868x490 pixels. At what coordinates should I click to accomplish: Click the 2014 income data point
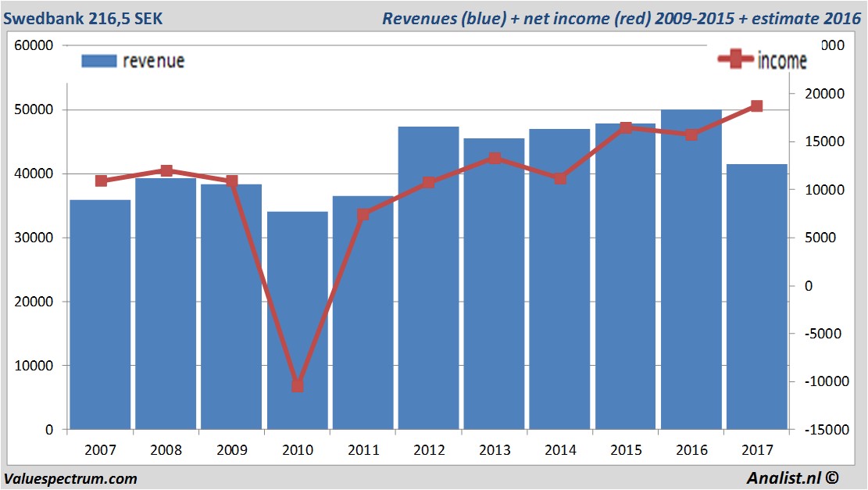560,178
